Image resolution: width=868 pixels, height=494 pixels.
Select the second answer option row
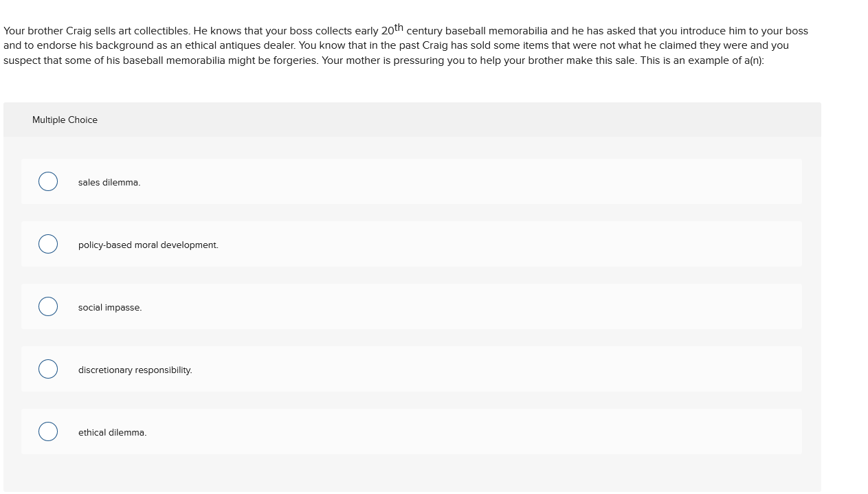coord(412,244)
